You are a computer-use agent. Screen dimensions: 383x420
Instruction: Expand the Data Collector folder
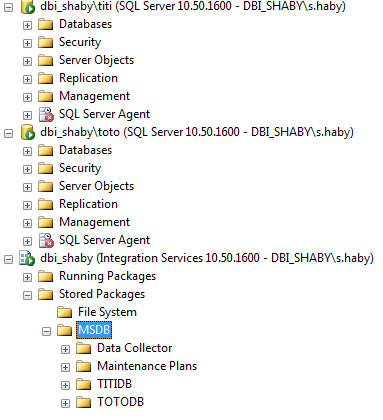point(65,350)
